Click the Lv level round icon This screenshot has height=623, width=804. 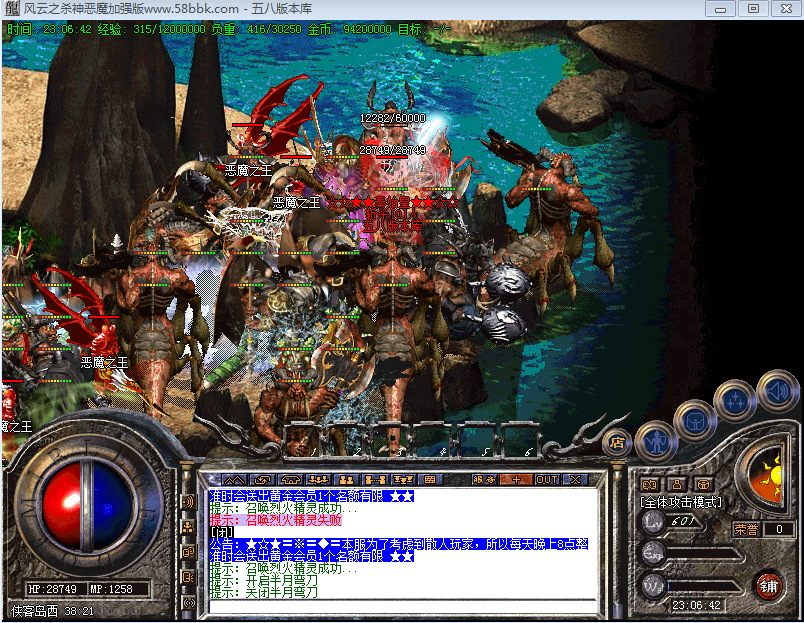pos(654,522)
